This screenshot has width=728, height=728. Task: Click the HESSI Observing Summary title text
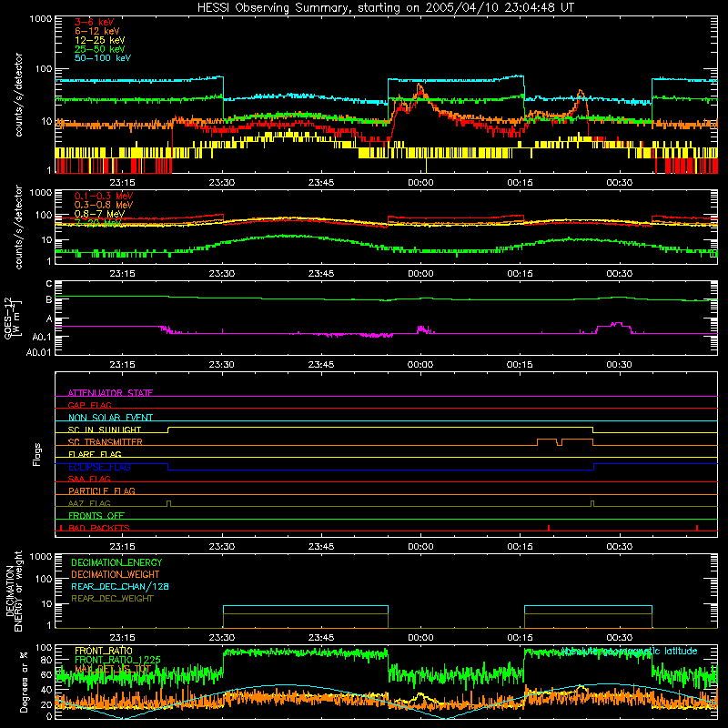click(x=386, y=8)
